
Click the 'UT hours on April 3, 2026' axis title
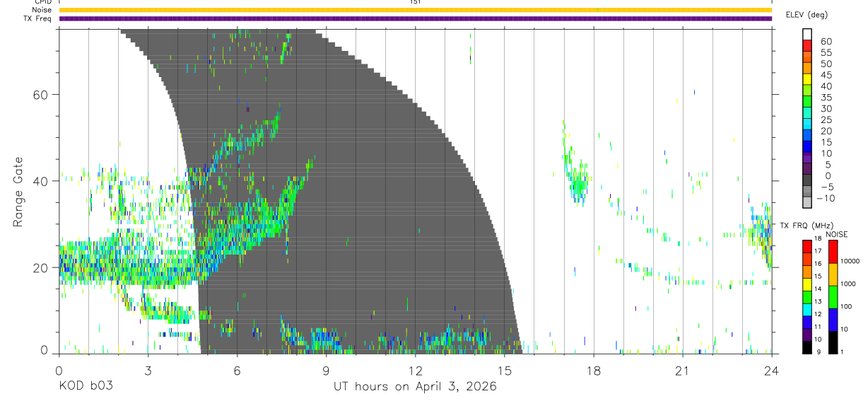point(416,387)
